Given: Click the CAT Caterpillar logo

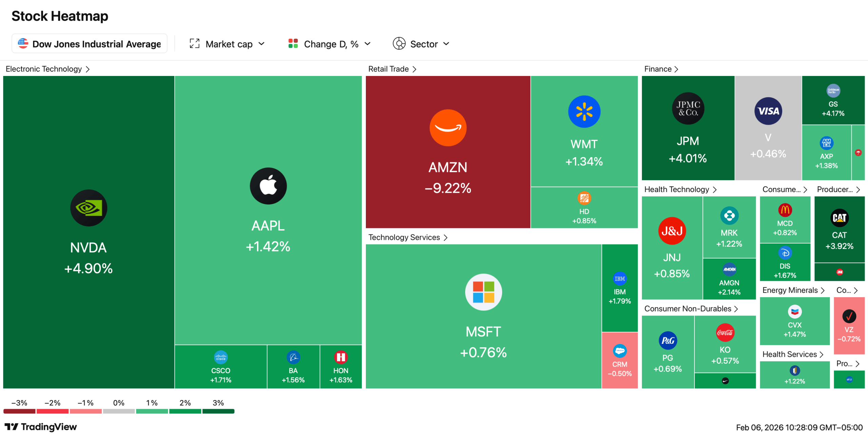Looking at the screenshot, I should [839, 217].
